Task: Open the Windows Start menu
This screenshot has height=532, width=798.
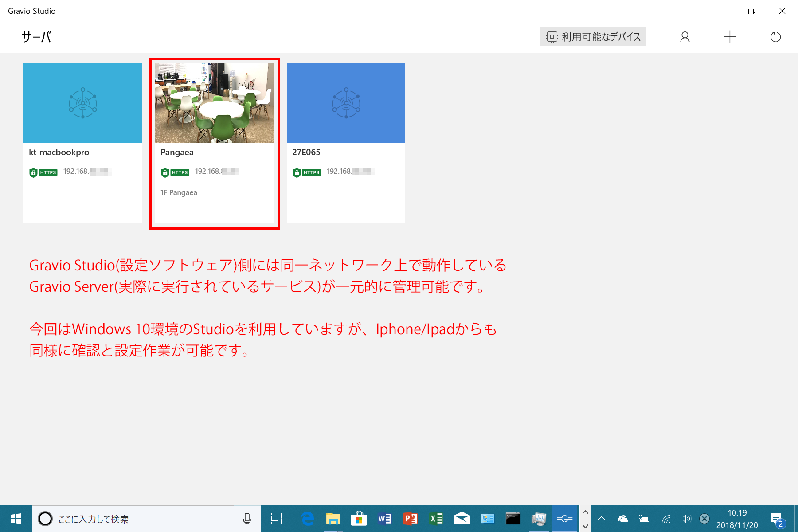Action: 16,519
